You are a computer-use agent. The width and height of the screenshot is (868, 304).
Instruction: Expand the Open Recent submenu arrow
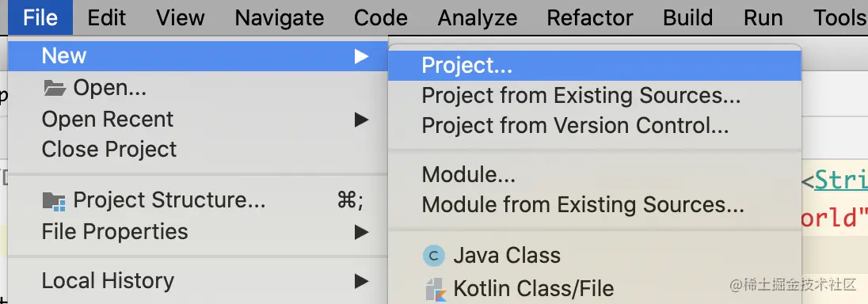tap(361, 119)
